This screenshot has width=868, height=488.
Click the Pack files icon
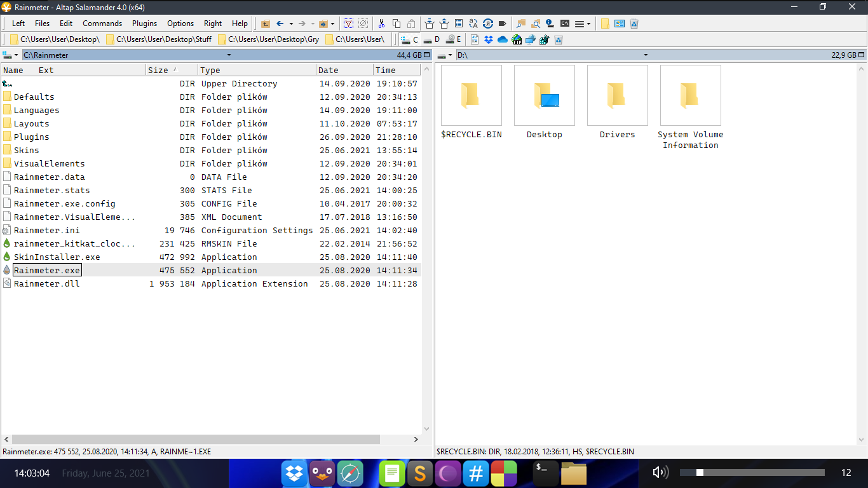(430, 24)
